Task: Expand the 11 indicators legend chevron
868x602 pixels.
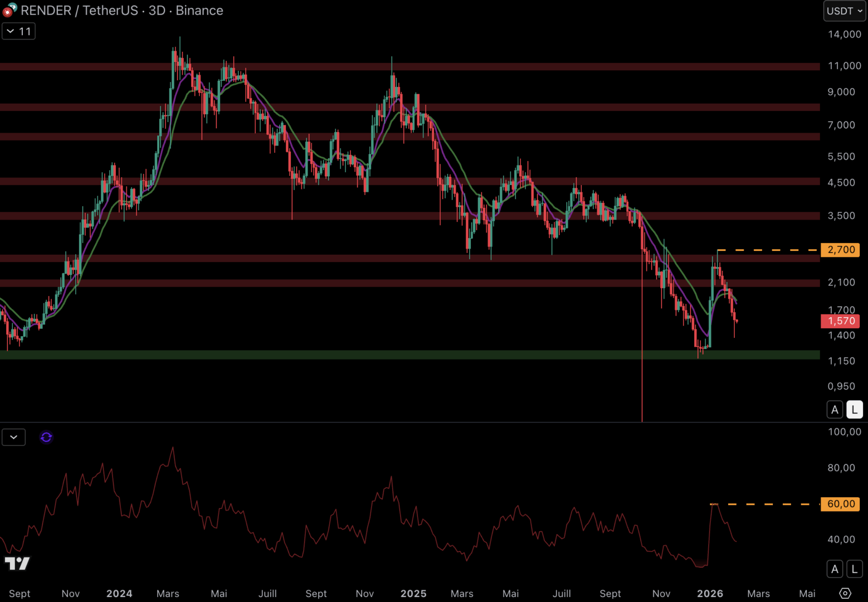Action: [18, 31]
